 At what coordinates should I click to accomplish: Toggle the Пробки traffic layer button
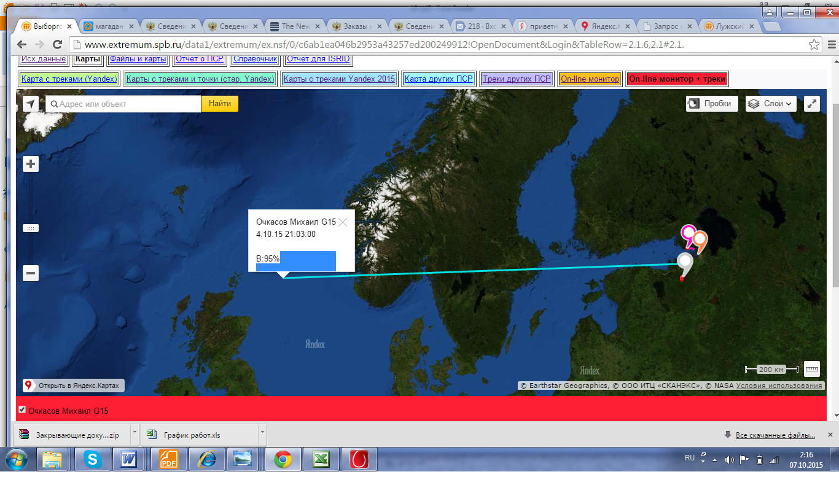[x=712, y=104]
